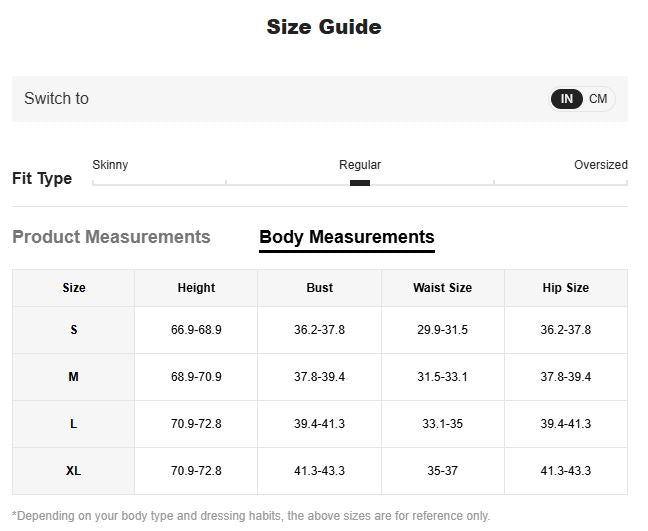Click the Waist Size column header

[x=442, y=288]
